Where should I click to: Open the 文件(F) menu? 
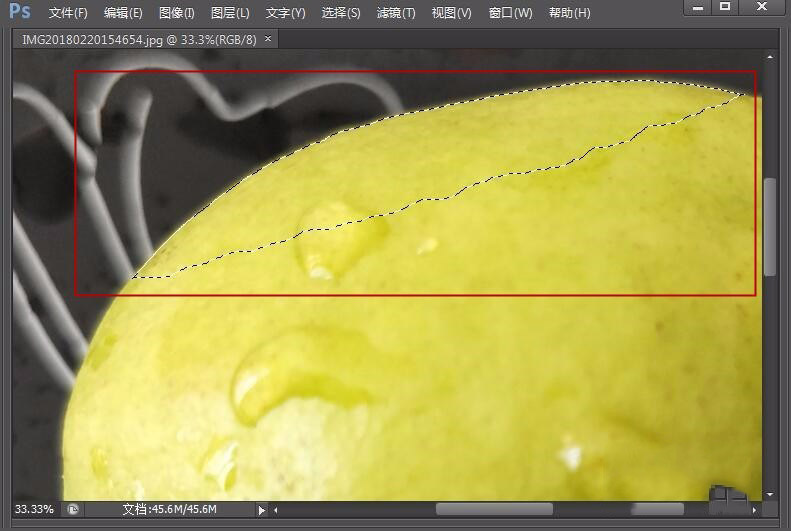pyautogui.click(x=68, y=13)
